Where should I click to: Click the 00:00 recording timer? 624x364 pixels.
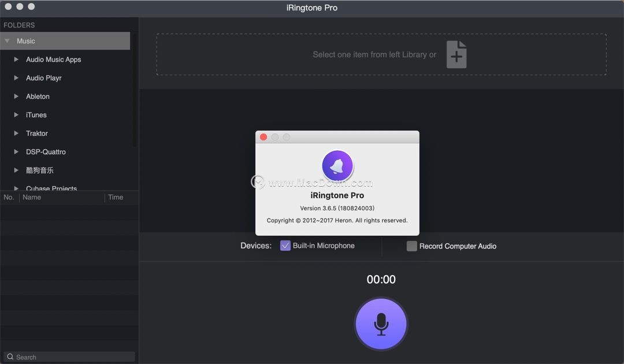pyautogui.click(x=381, y=279)
